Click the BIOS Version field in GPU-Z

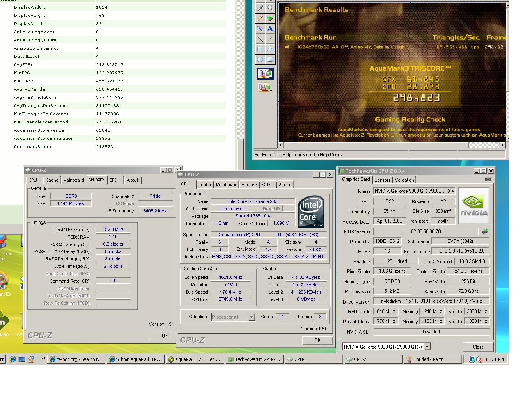pyautogui.click(x=426, y=231)
